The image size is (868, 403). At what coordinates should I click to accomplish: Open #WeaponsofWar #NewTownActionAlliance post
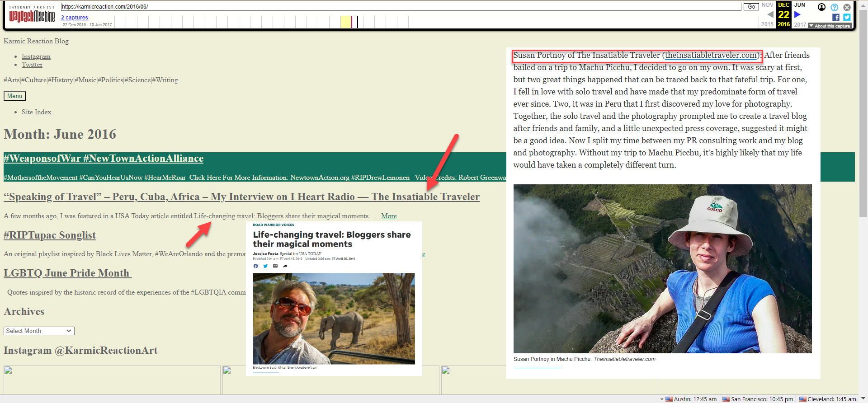104,159
